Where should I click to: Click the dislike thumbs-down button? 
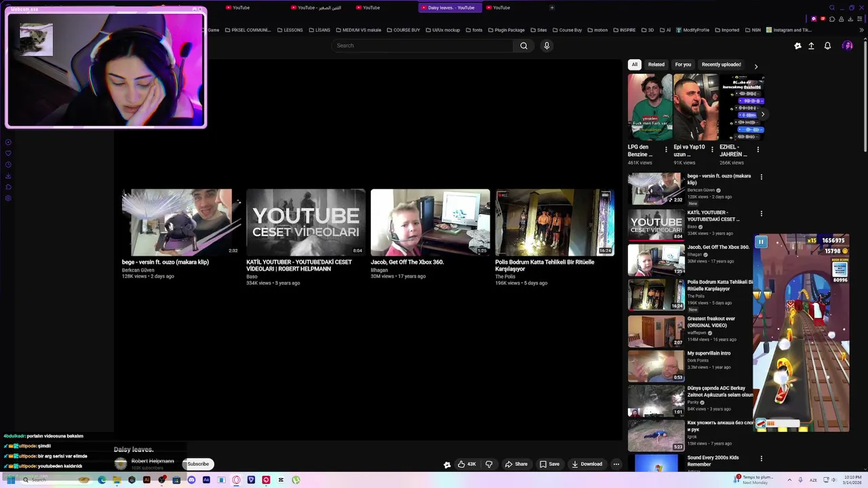(489, 464)
